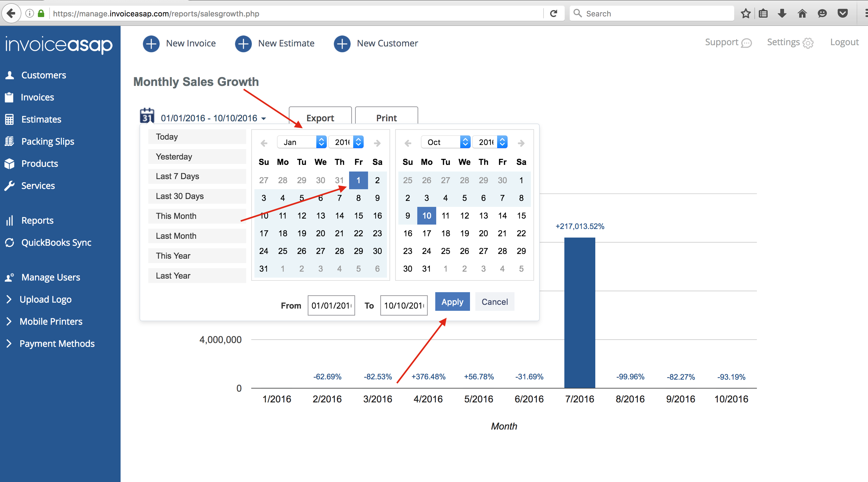Bookmark this page with the star icon

point(746,14)
